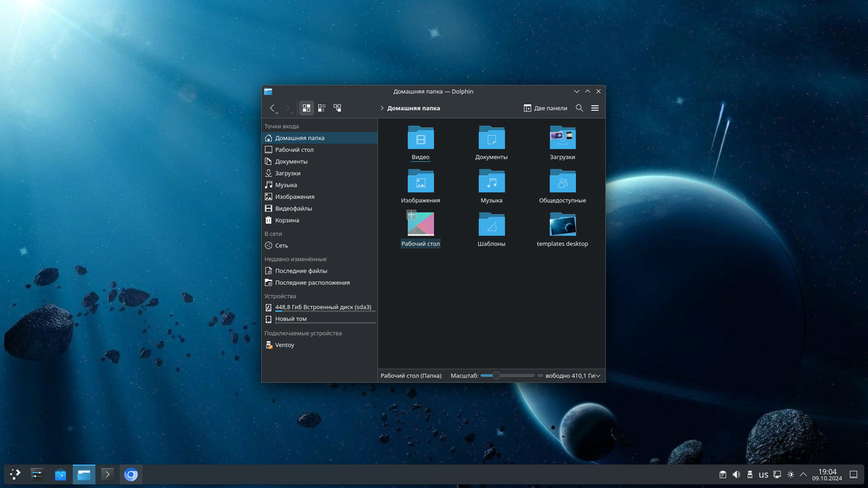This screenshot has width=868, height=488.
Task: Switch Dolphin to icons view mode
Action: [307, 108]
